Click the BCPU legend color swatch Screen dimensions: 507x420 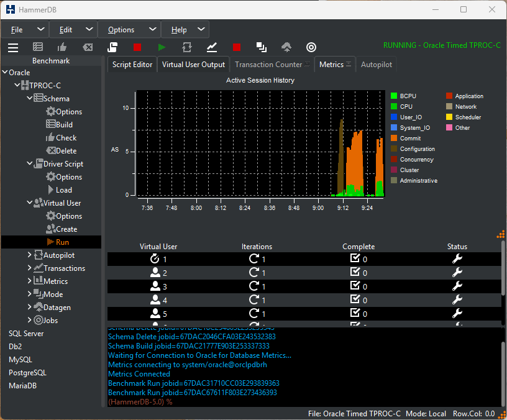click(394, 96)
